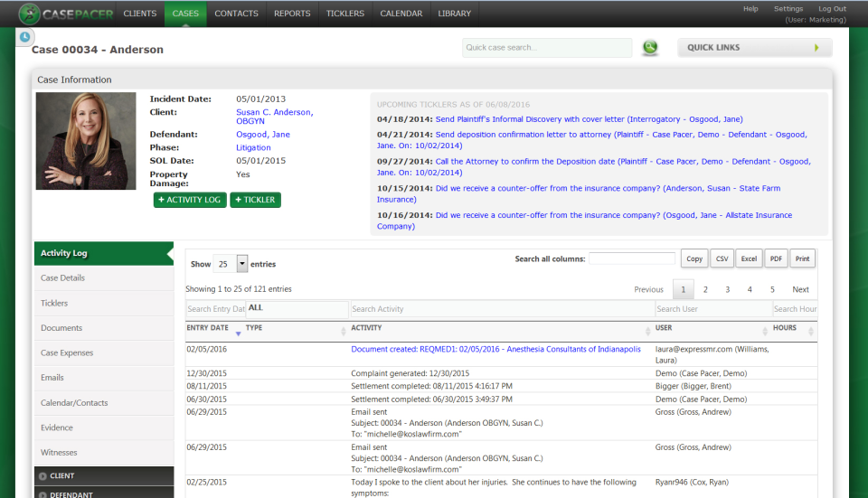Click the Search User filter field

pos(713,309)
